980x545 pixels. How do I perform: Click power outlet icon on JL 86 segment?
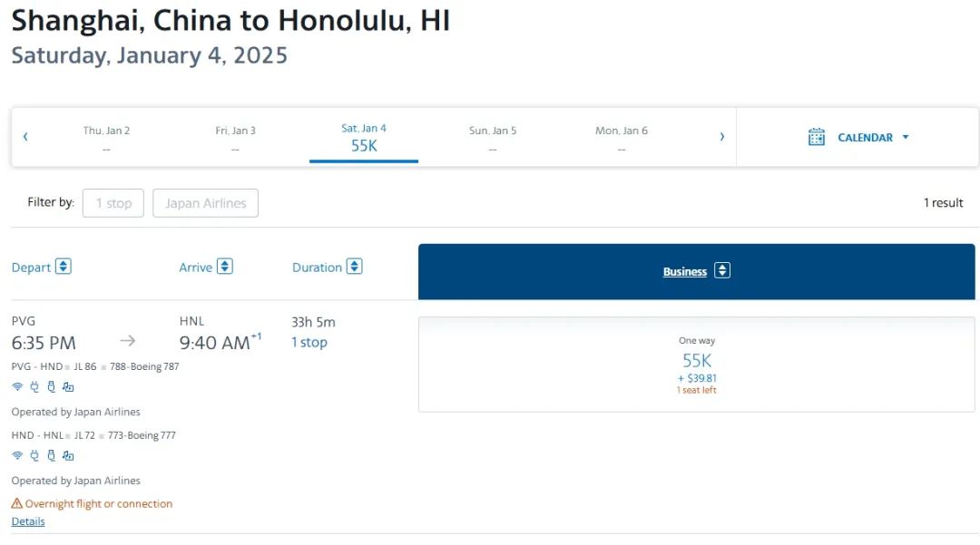34,387
